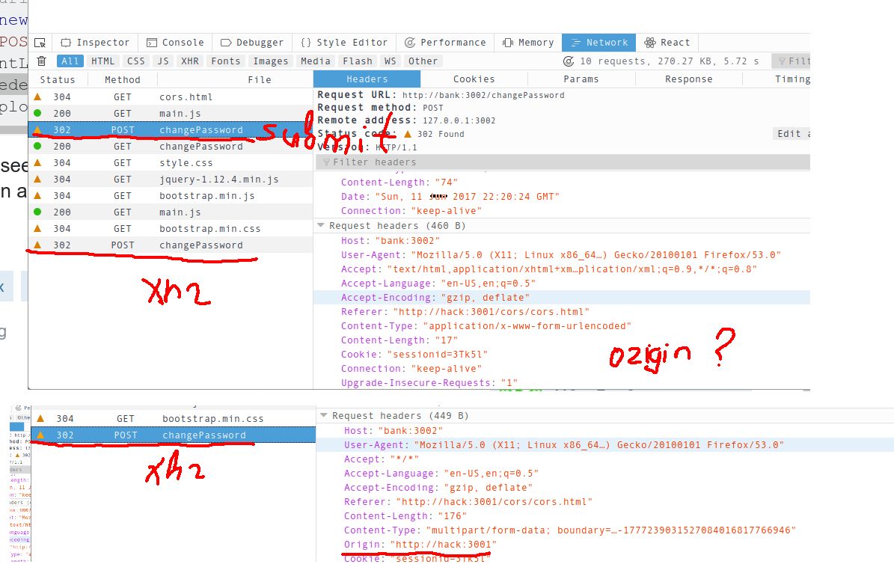Clear the request list with trash icon
This screenshot has width=894, height=588.
tap(42, 61)
